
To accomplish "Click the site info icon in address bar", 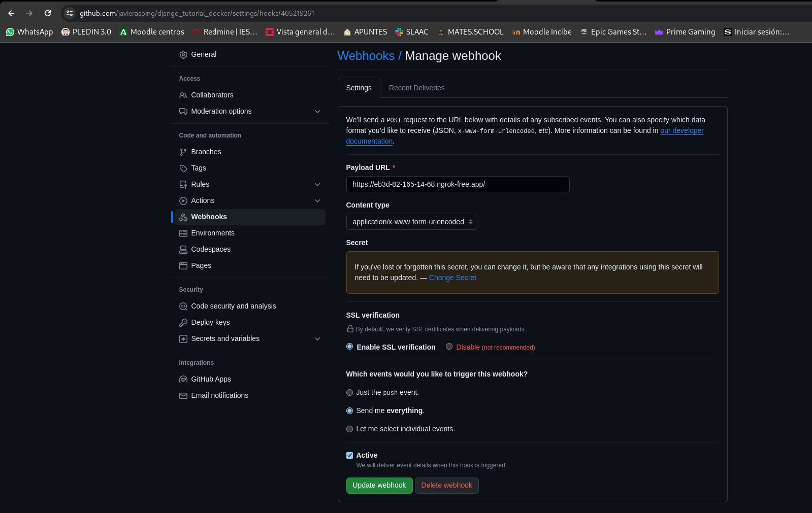I will coord(70,13).
